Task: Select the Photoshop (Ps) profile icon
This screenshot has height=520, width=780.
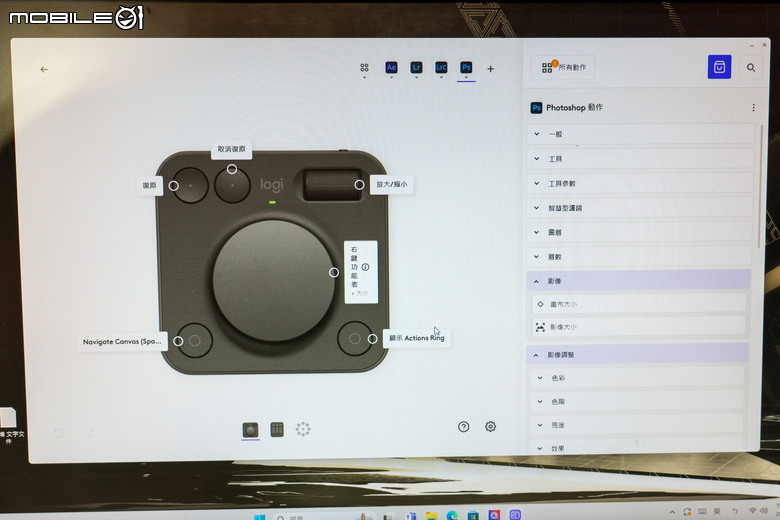Action: click(x=466, y=68)
